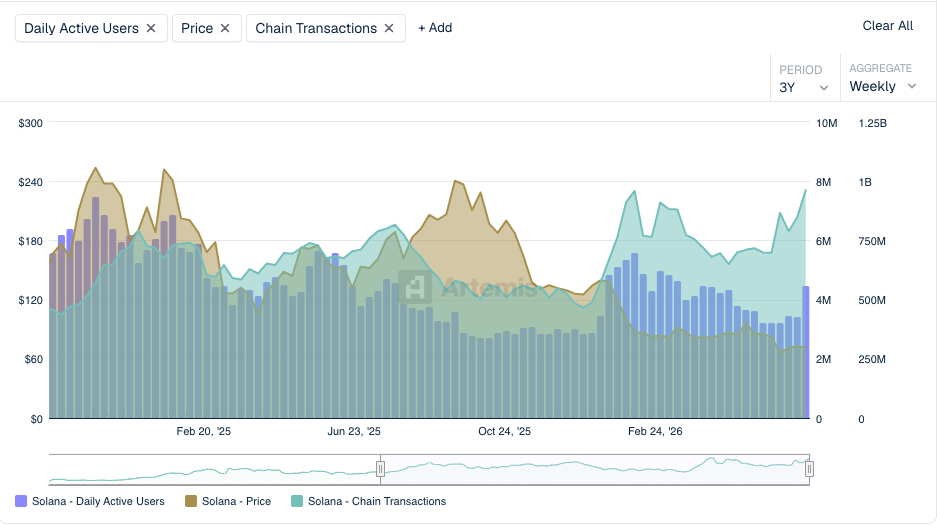937x525 pixels.
Task: Click the 6M users axis label
Action: pyautogui.click(x=823, y=241)
